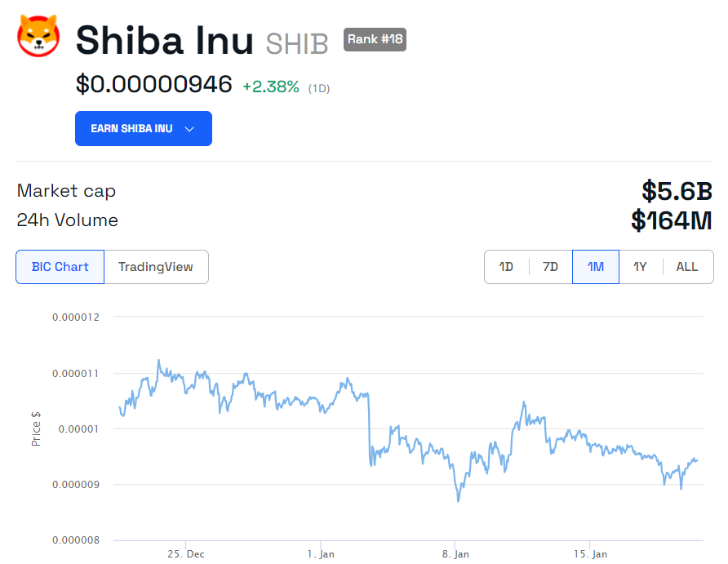
Task: Switch to the TradingView tab
Action: [156, 267]
